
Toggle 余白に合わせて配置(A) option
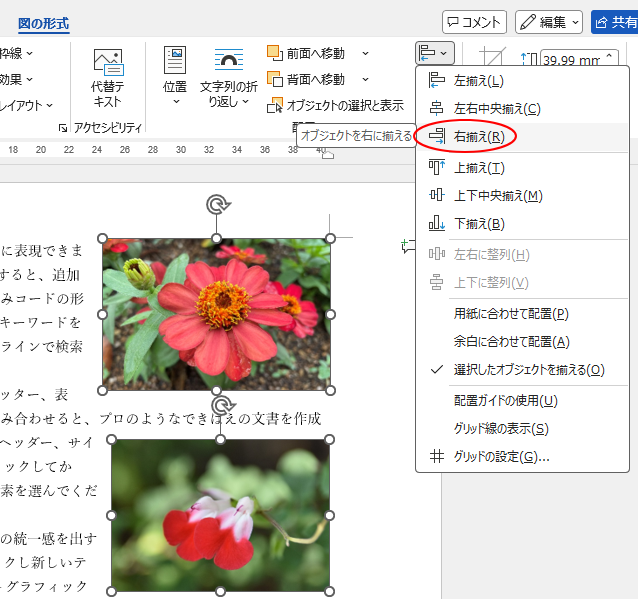[x=522, y=341]
